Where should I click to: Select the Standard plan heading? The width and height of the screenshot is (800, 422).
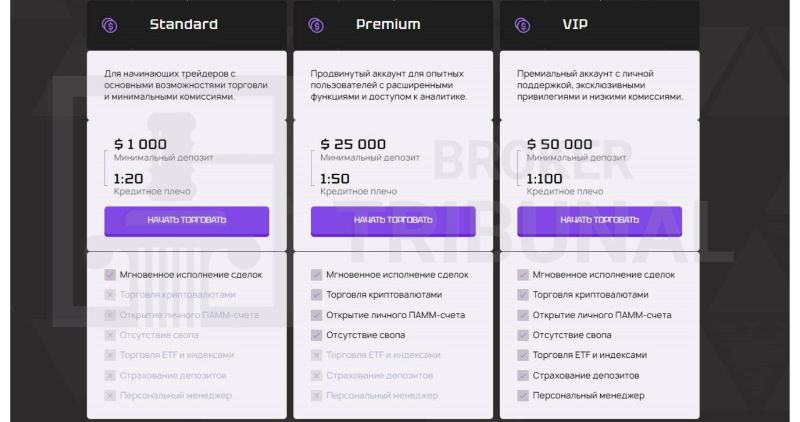pyautogui.click(x=184, y=24)
